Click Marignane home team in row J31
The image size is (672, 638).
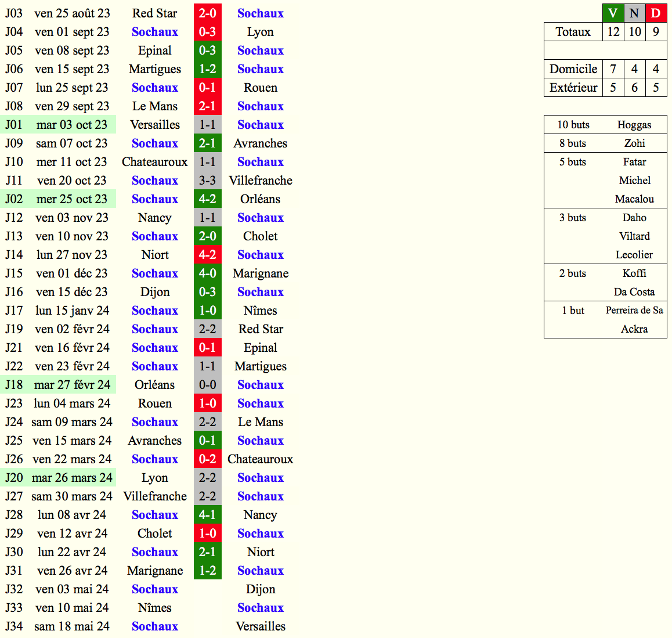(155, 571)
